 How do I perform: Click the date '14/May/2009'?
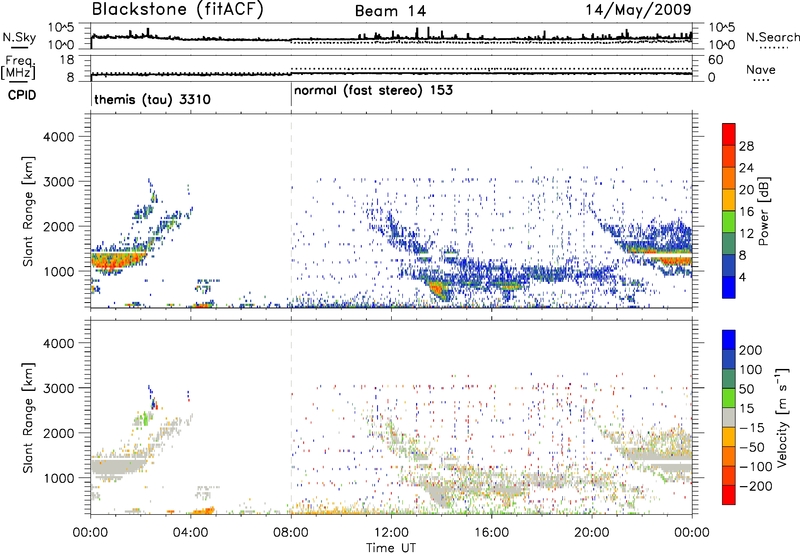[x=638, y=10]
